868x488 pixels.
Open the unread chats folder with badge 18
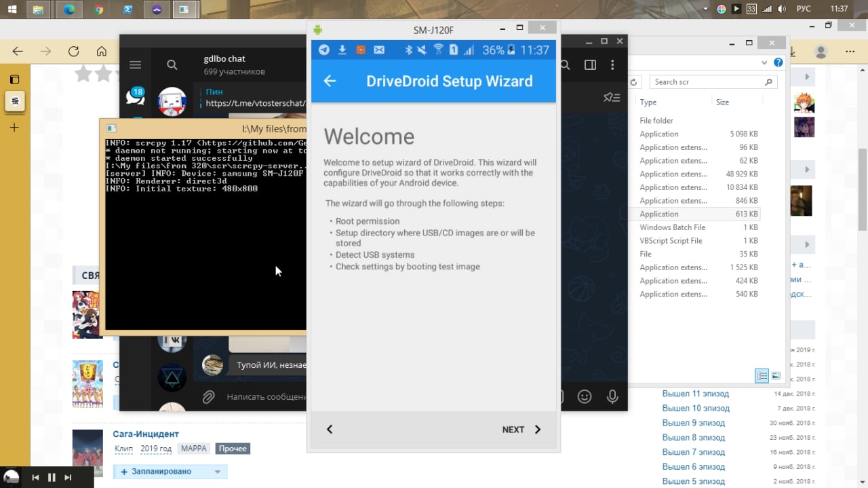[x=136, y=96]
